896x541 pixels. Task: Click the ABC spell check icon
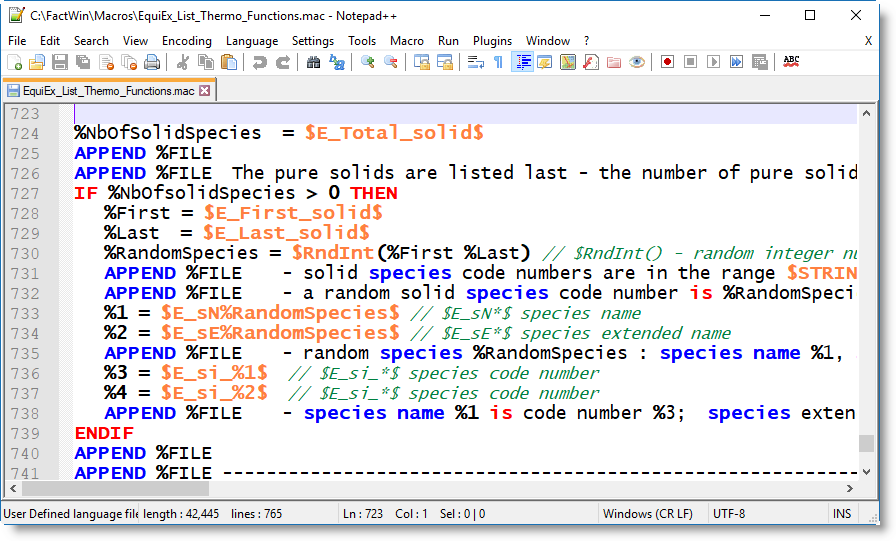(791, 62)
